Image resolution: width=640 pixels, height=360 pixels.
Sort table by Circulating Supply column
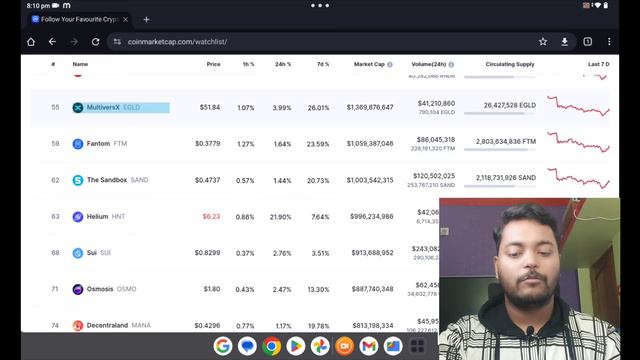pos(510,64)
